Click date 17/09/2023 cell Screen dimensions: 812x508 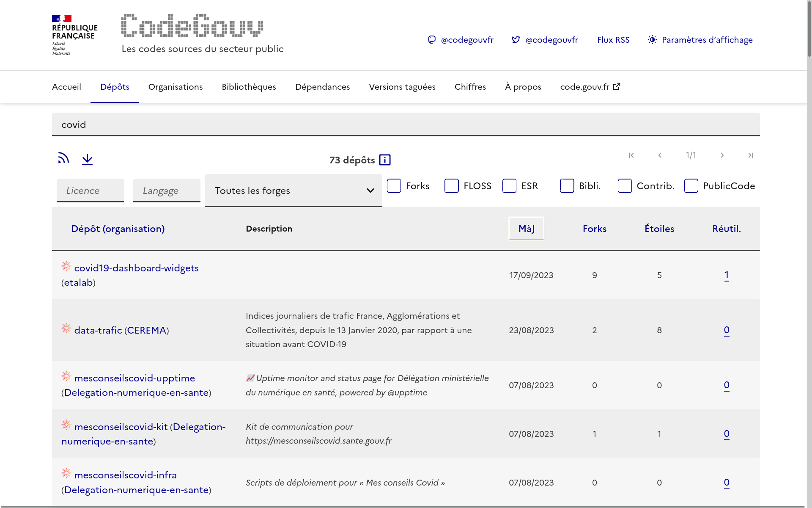tap(531, 275)
